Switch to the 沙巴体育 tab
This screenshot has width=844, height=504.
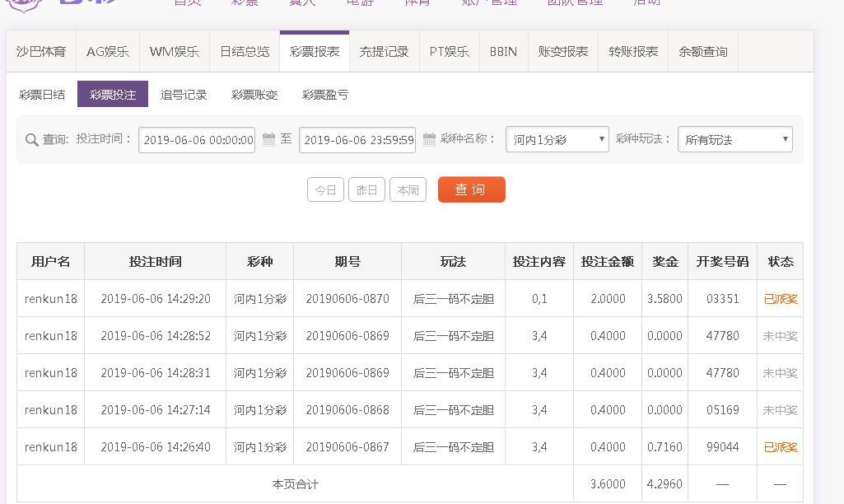41,52
